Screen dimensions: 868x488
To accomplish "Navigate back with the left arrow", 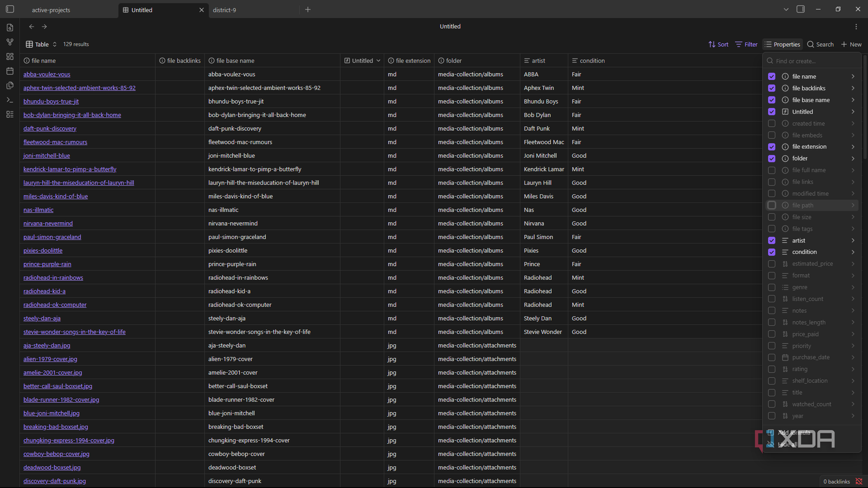I will click(x=32, y=26).
